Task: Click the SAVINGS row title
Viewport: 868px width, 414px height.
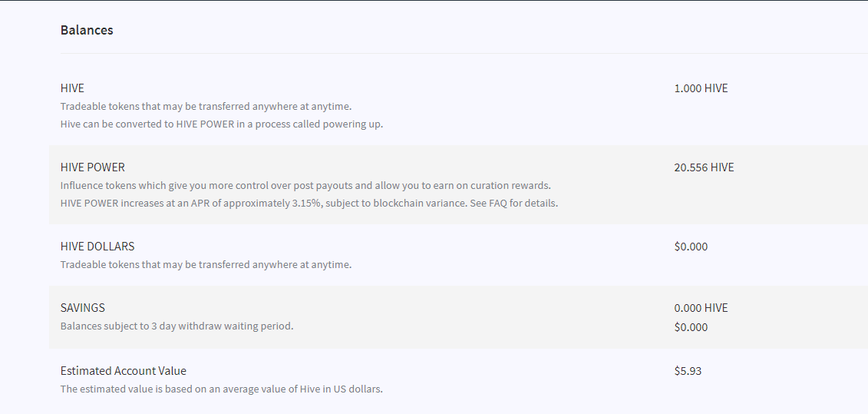Action: tap(82, 307)
